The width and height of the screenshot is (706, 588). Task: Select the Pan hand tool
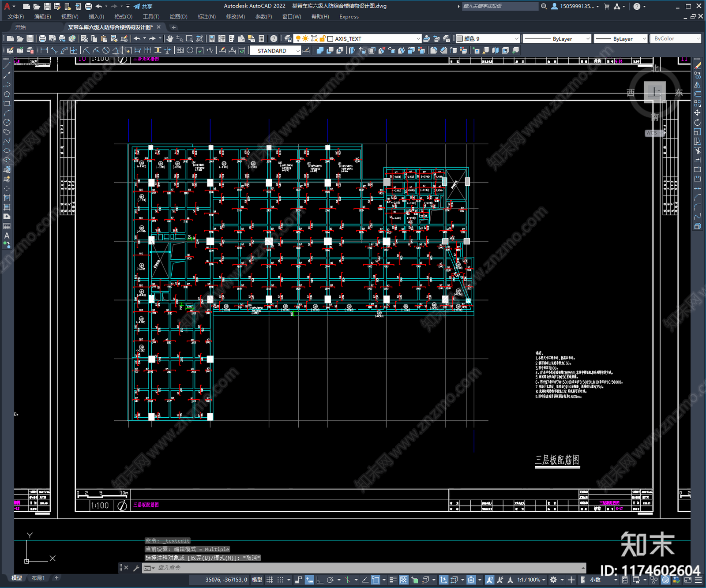pos(170,39)
